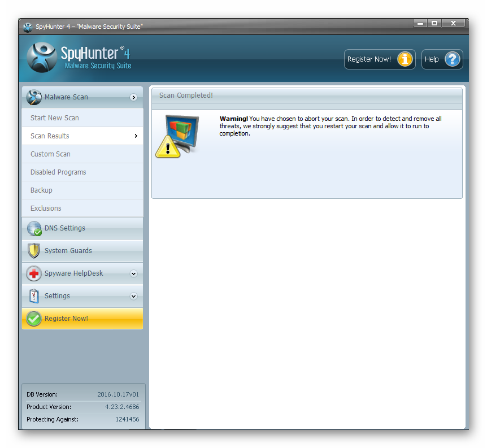The height and width of the screenshot is (448, 487).
Task: Click the DB Version: label
Action: (42, 394)
